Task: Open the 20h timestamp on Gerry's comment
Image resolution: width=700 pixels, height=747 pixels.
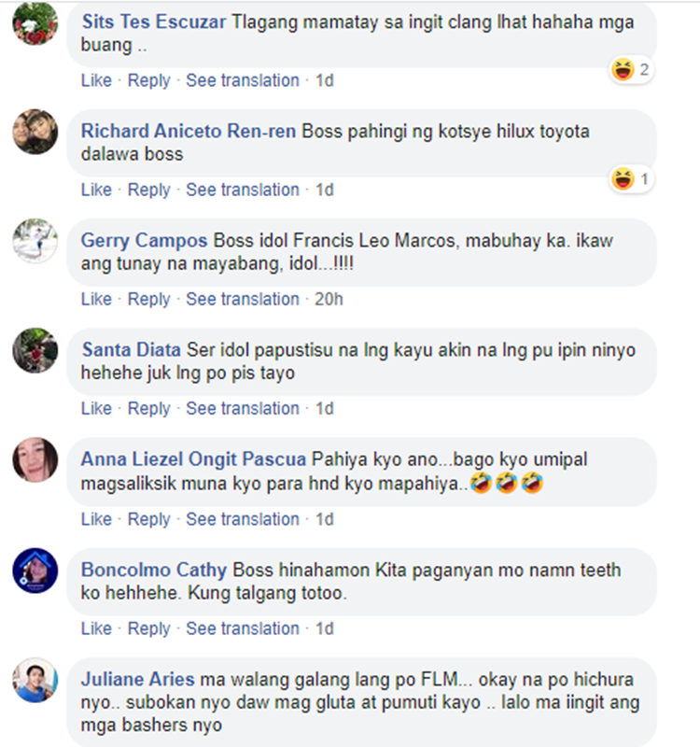Action: 329,299
